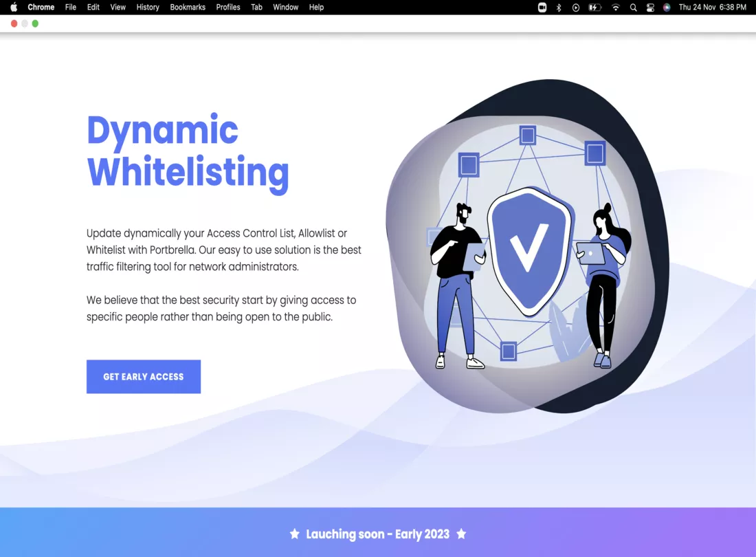Click the date and time clock
The width and height of the screenshot is (756, 557).
coord(712,8)
